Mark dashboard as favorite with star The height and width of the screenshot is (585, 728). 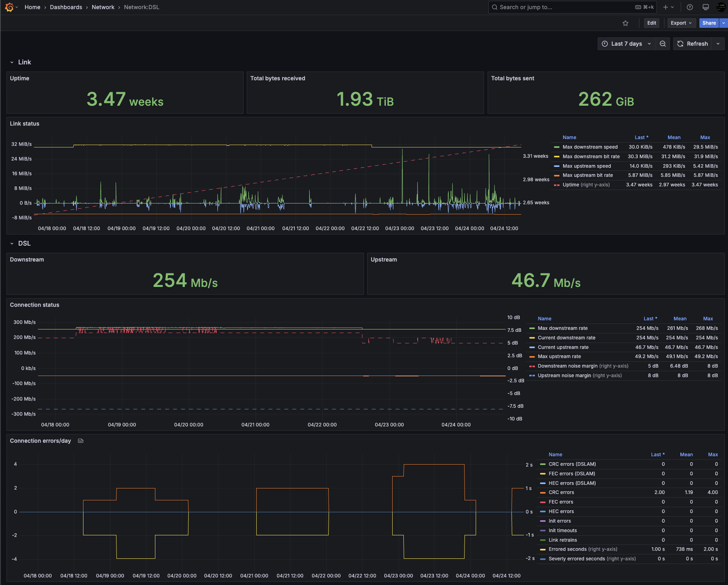click(625, 23)
